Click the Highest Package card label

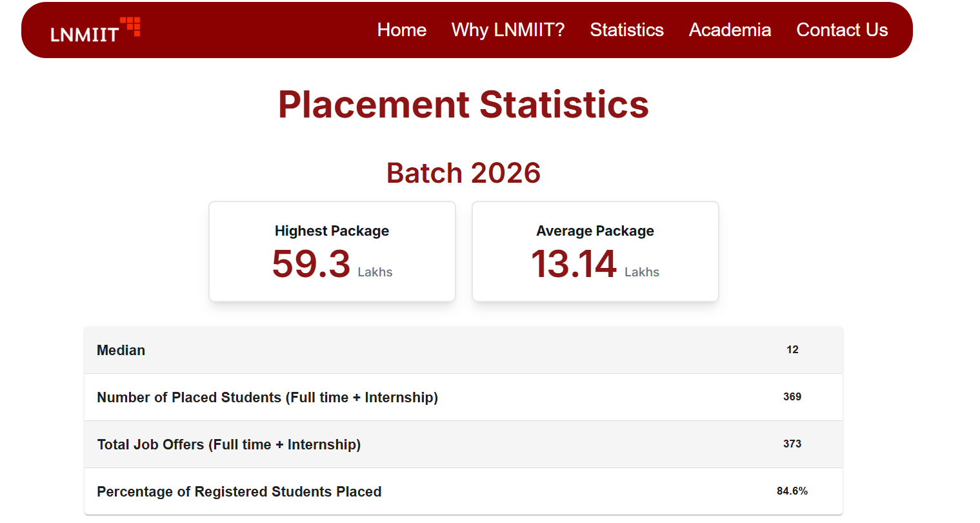pos(332,231)
